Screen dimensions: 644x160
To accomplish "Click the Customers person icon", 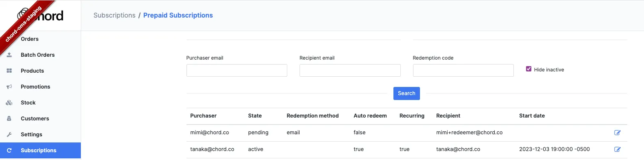I will coord(9,118).
